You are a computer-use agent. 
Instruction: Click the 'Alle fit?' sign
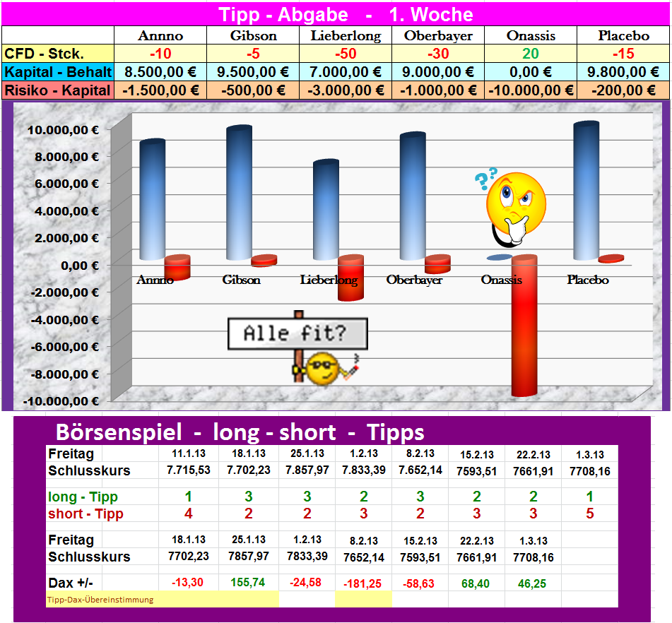click(297, 334)
